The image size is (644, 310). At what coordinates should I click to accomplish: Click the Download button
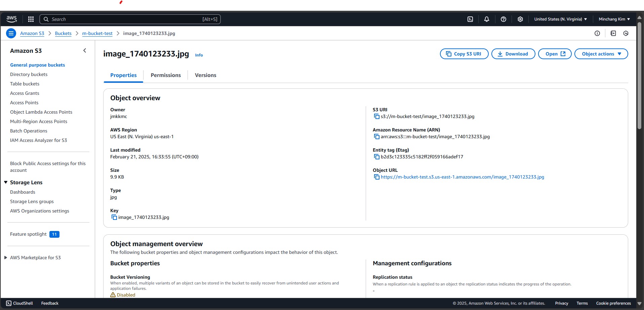coord(513,54)
